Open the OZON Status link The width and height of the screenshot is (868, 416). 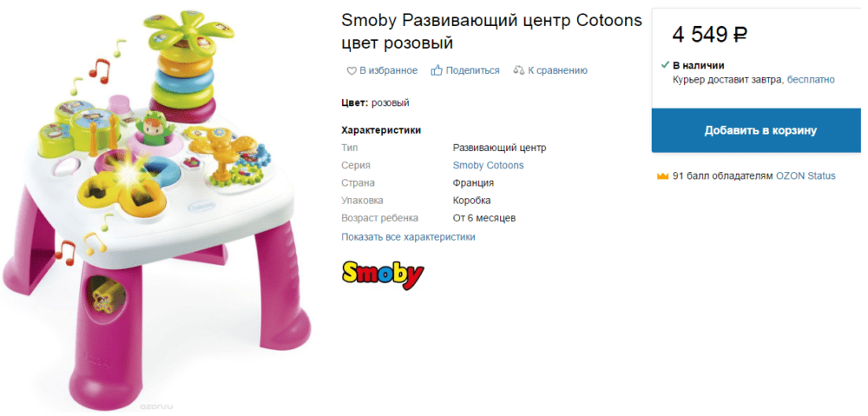(x=806, y=176)
